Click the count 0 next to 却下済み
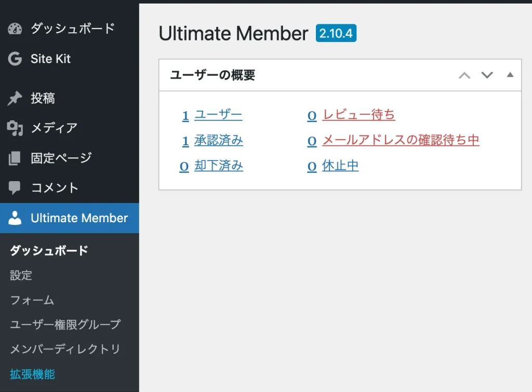 click(x=184, y=167)
